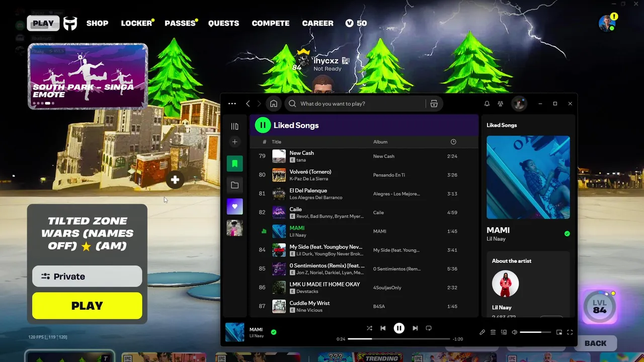Adjust the Spotify volume slider
Screen dimensions: 644x362
535,332
